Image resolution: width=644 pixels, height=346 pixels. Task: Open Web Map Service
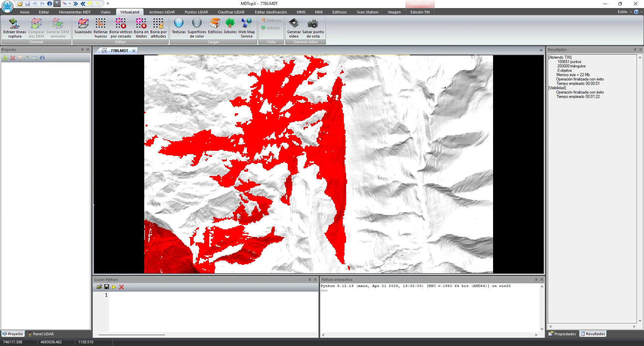pos(247,28)
